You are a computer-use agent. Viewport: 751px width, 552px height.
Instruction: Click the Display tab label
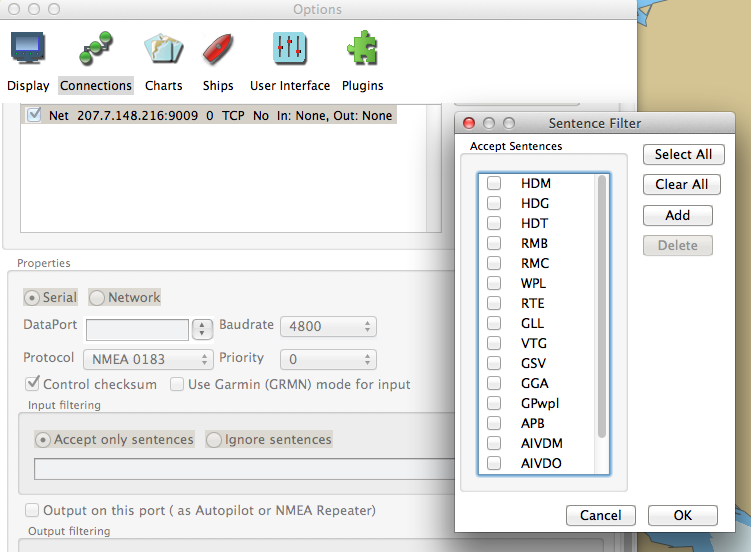28,86
